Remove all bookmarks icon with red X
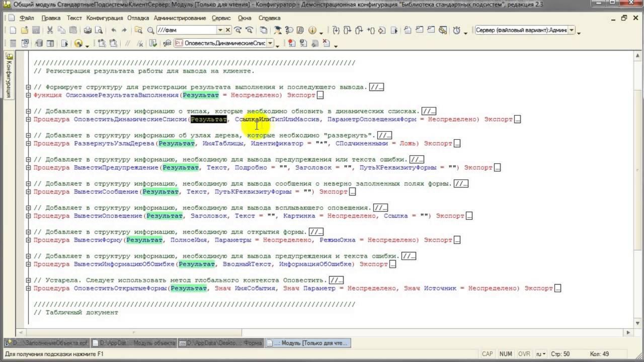Screen dimensions: 644x362 coord(326,43)
